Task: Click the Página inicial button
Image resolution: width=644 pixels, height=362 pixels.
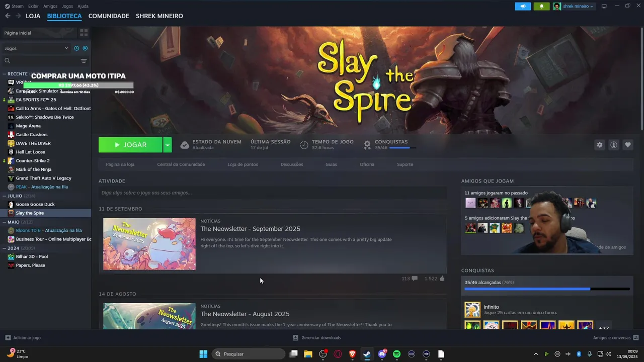Action: pos(38,33)
